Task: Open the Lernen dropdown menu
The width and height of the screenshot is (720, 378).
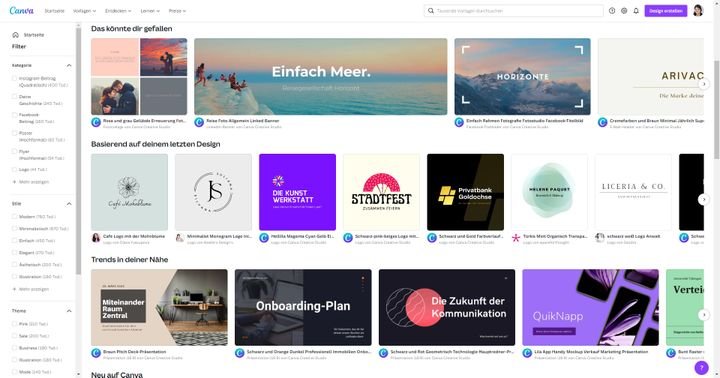Action: point(150,11)
